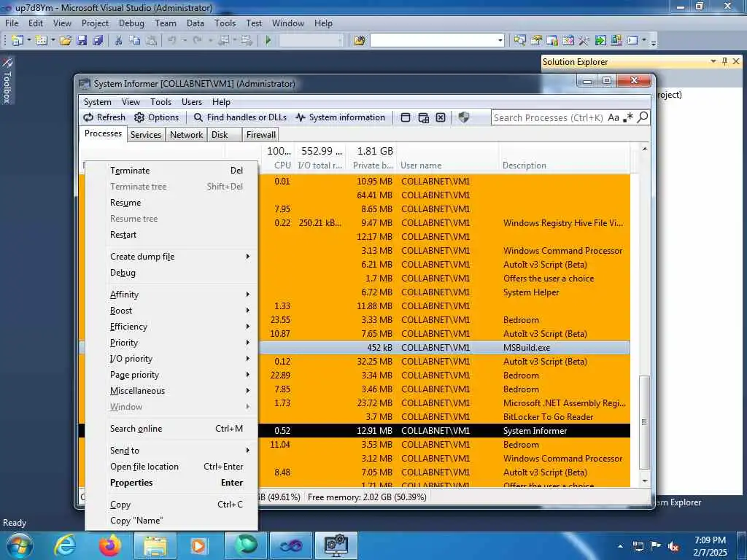Screen dimensions: 747x560
Task: Click the process list vertical scrollbar thumb
Action: click(x=644, y=422)
